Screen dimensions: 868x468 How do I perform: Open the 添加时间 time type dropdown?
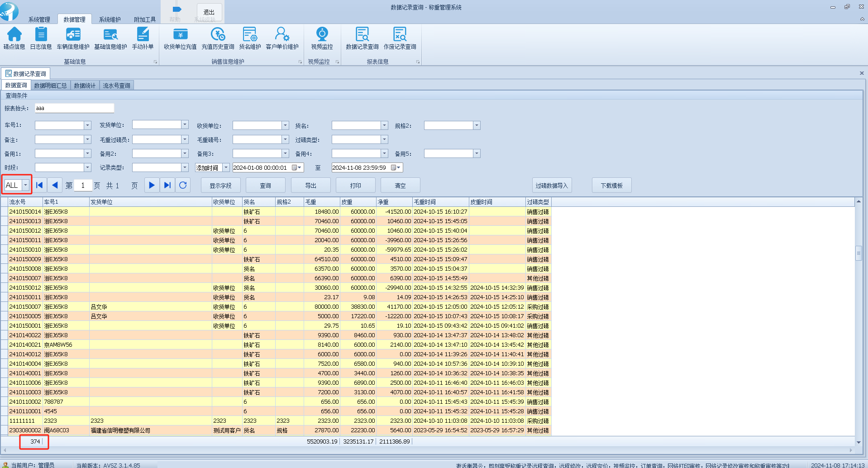(226, 168)
